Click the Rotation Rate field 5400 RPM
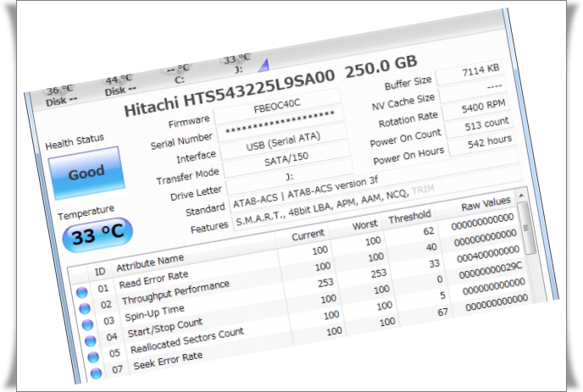Viewport: 583px width, 392px height. (477, 107)
